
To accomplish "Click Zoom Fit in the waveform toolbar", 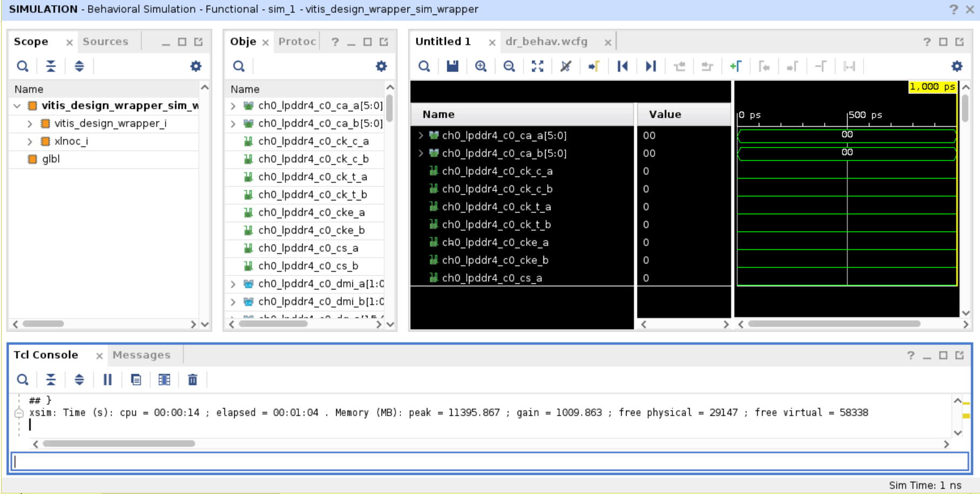I will point(537,66).
